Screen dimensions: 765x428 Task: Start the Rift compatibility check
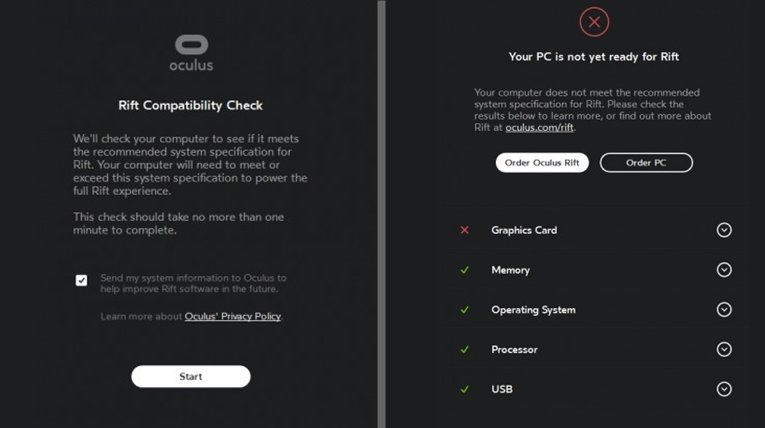click(x=191, y=376)
